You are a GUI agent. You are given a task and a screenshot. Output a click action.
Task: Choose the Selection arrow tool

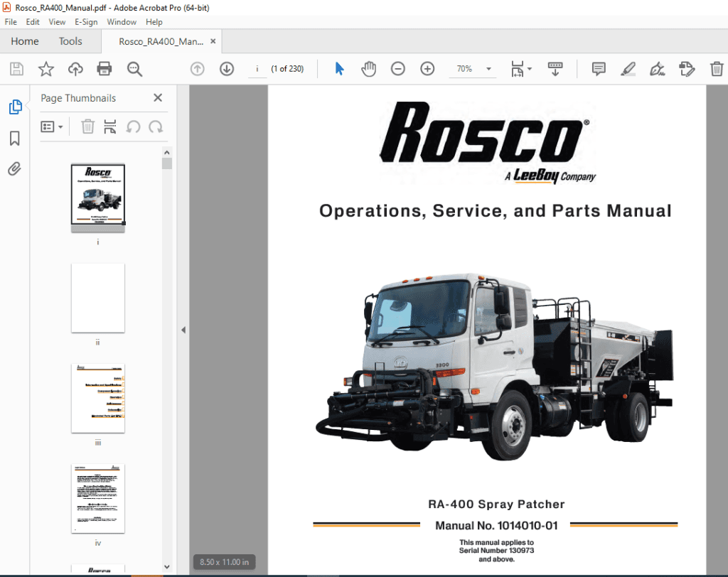click(339, 69)
